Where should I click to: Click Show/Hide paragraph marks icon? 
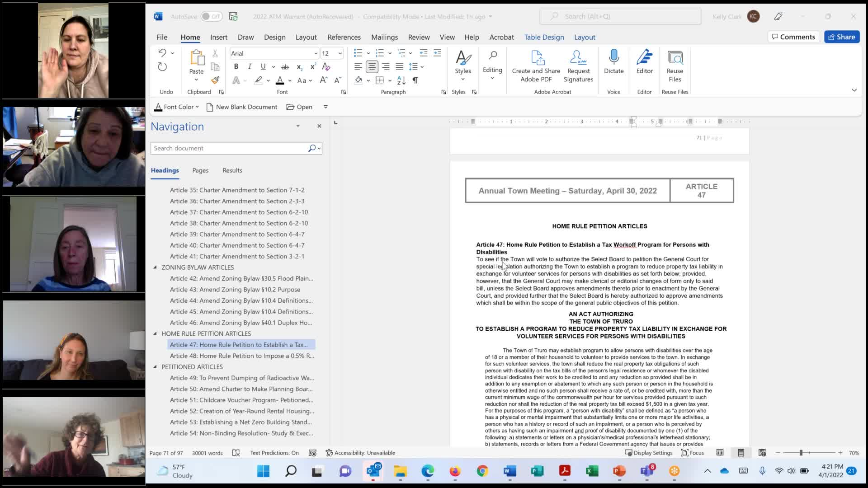[x=415, y=80]
